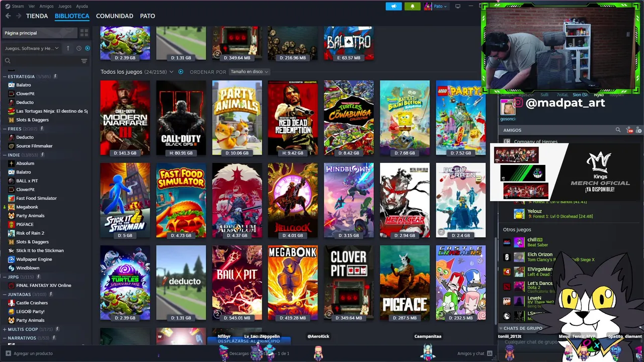
Task: Open Call of Duty Black Ops III cover
Action: [x=181, y=118]
